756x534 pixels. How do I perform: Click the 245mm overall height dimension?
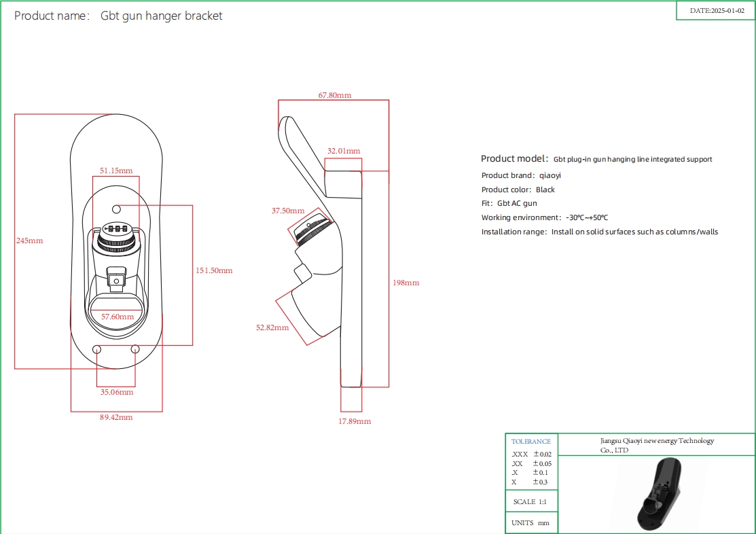click(x=31, y=241)
